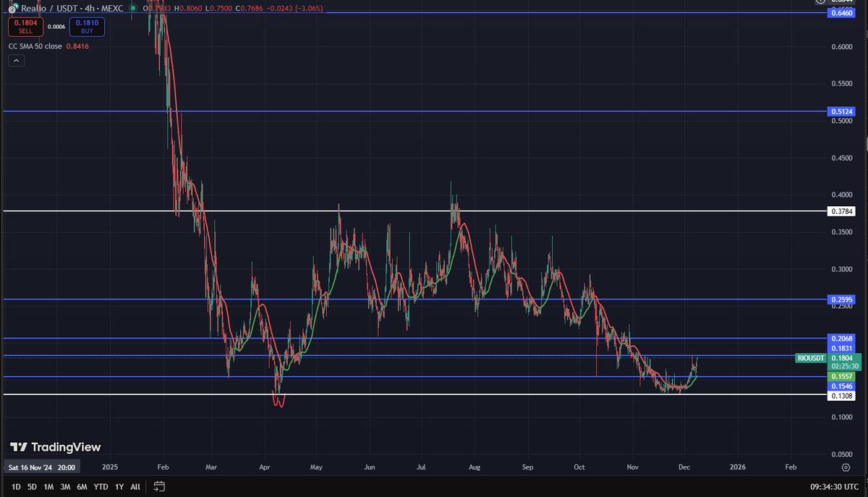
Task: Click the Realio symbol logo icon
Action: (13, 8)
